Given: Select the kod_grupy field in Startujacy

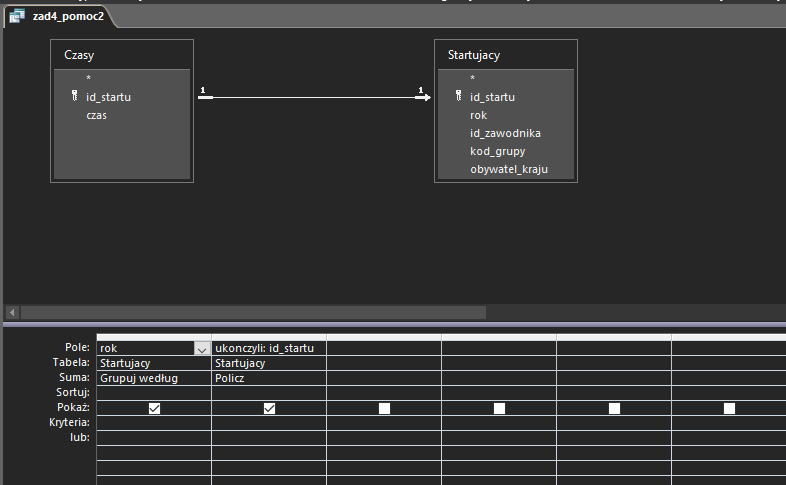Looking at the screenshot, I should pos(497,151).
